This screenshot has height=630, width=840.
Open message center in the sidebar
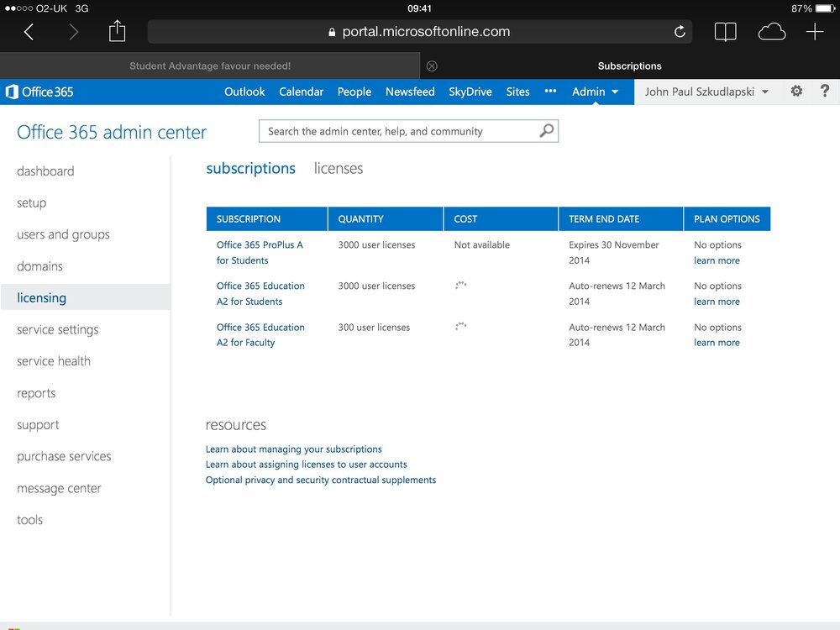click(x=59, y=489)
